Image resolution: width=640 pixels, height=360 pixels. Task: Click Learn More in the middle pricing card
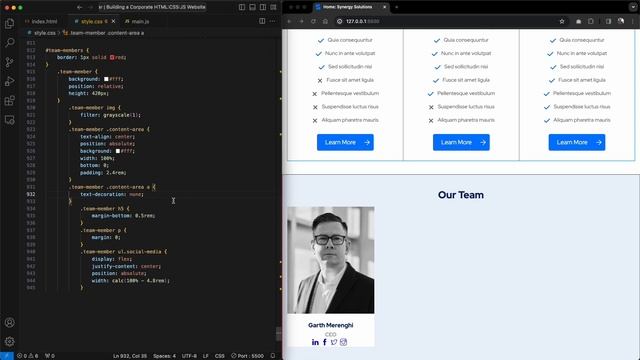(x=461, y=142)
